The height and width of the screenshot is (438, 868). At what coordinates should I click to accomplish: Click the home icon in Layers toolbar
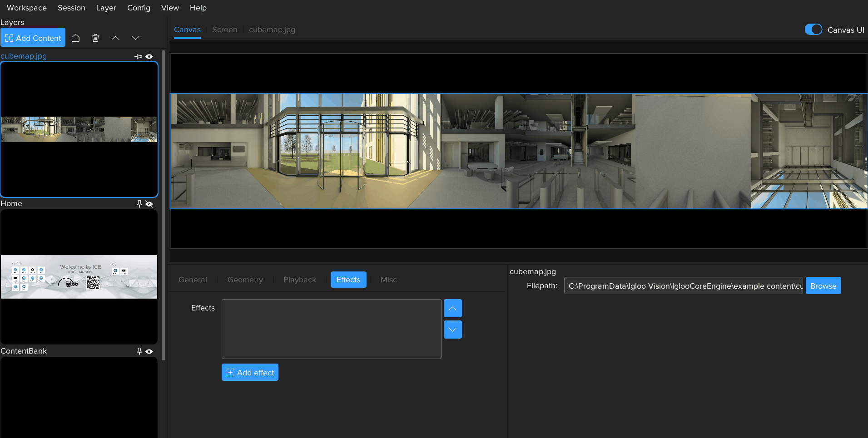point(76,38)
